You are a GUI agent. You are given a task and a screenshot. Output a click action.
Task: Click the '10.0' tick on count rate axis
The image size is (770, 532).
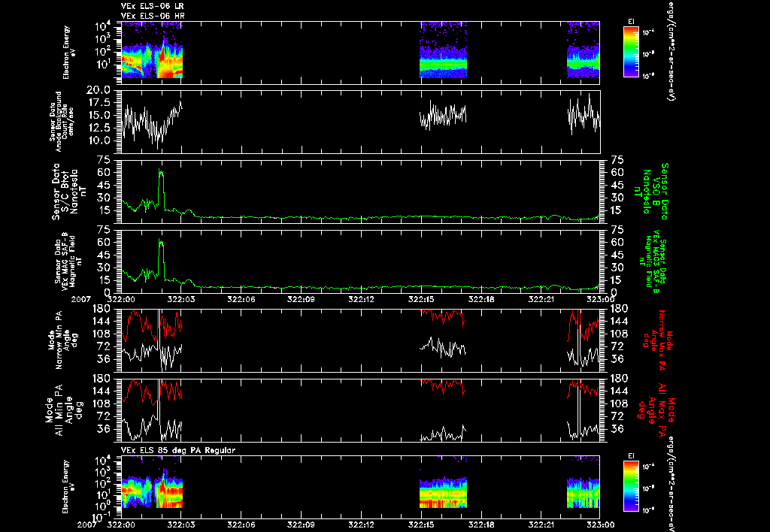pos(99,141)
